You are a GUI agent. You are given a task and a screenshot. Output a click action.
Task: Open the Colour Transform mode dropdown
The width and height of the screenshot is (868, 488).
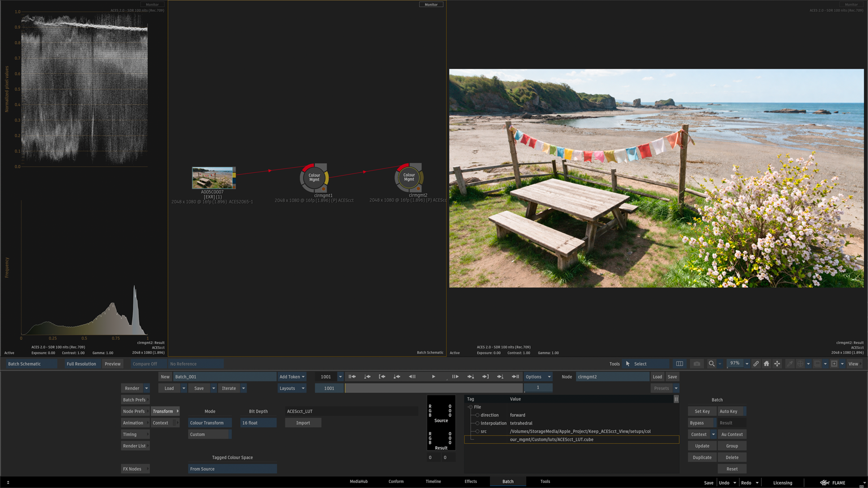pos(209,423)
